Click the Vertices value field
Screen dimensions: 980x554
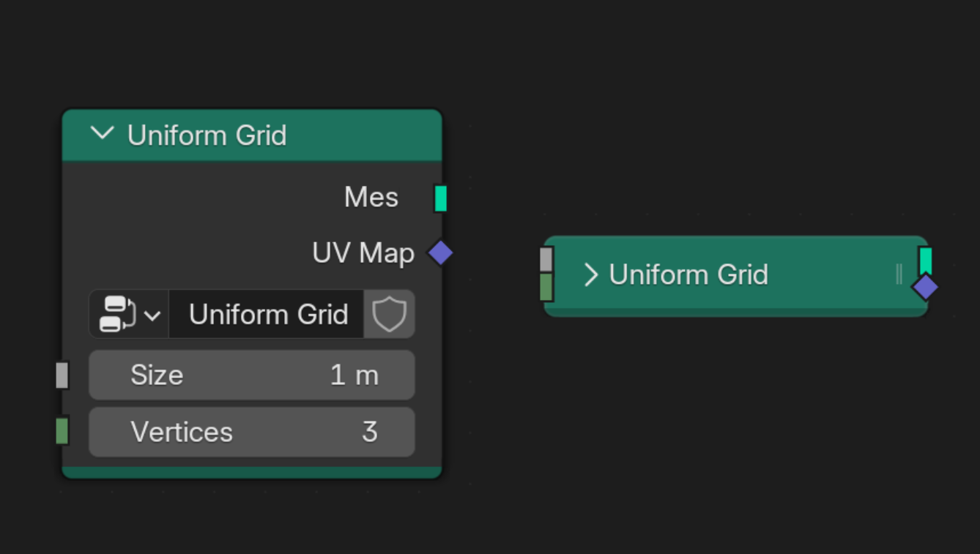point(252,432)
